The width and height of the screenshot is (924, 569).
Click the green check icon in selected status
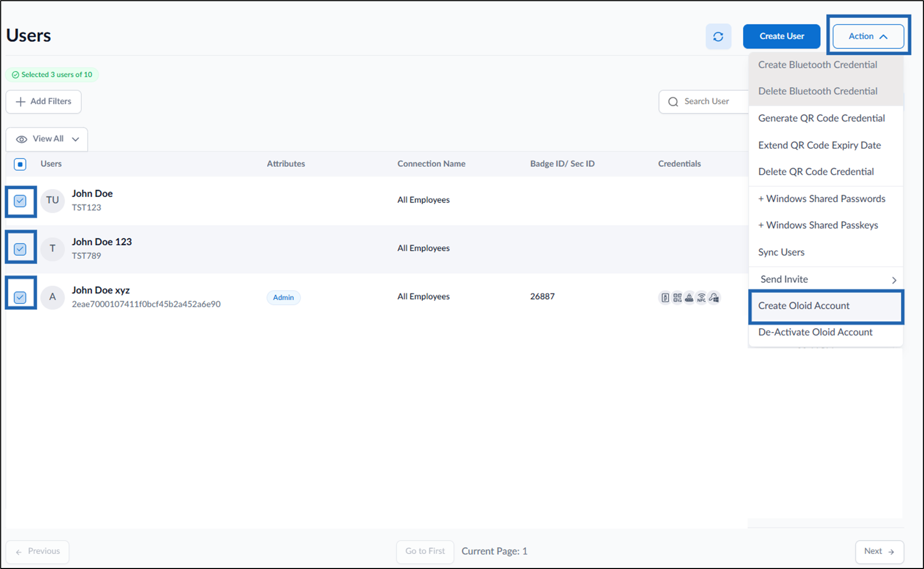point(15,75)
